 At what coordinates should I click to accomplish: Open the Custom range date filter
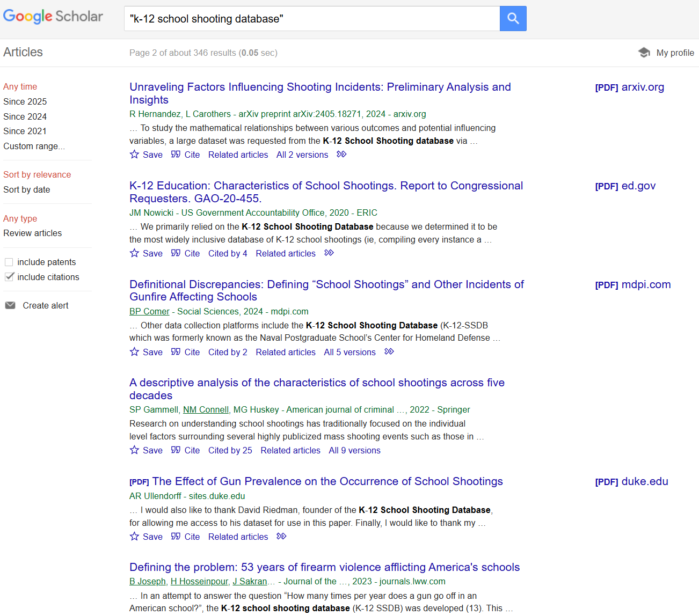(34, 146)
